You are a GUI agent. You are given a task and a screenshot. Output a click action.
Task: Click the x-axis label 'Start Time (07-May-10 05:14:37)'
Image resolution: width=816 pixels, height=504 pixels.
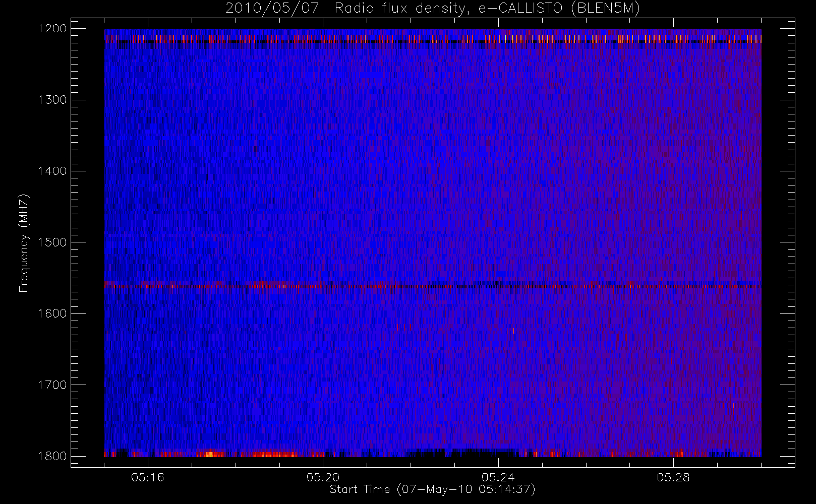pyautogui.click(x=432, y=489)
